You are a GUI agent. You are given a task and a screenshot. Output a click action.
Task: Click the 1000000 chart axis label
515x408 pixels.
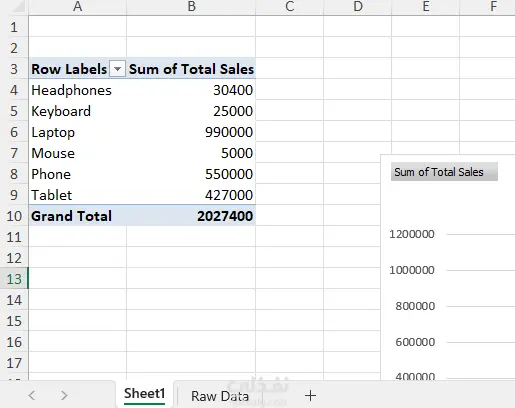click(412, 270)
